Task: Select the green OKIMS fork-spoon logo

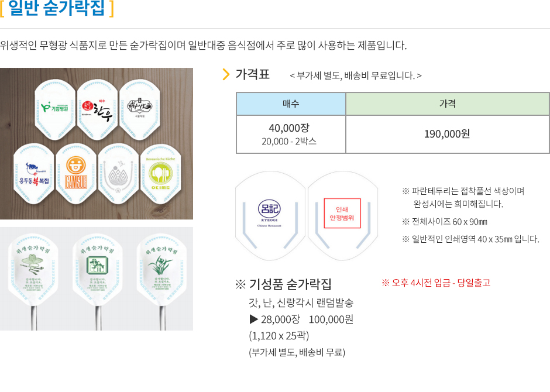Action: (160, 173)
